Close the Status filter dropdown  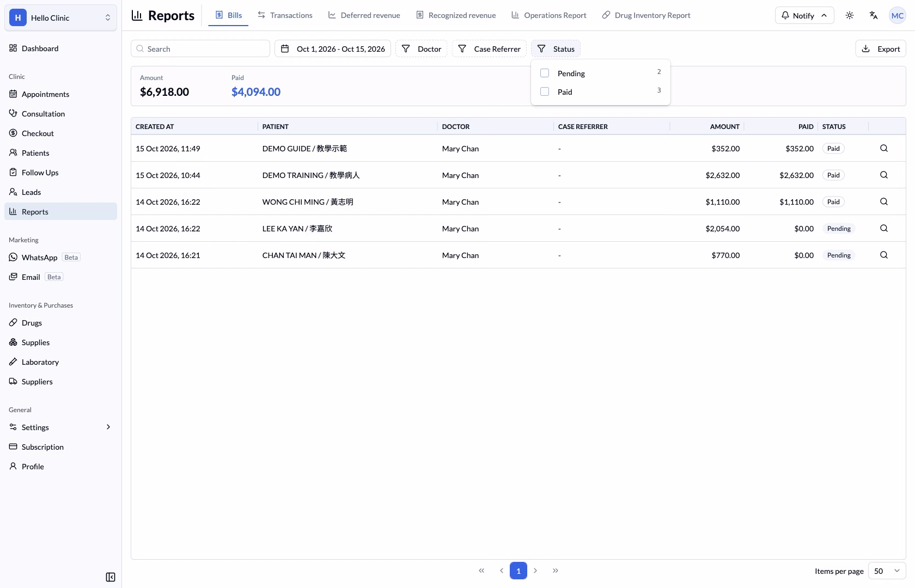click(556, 49)
